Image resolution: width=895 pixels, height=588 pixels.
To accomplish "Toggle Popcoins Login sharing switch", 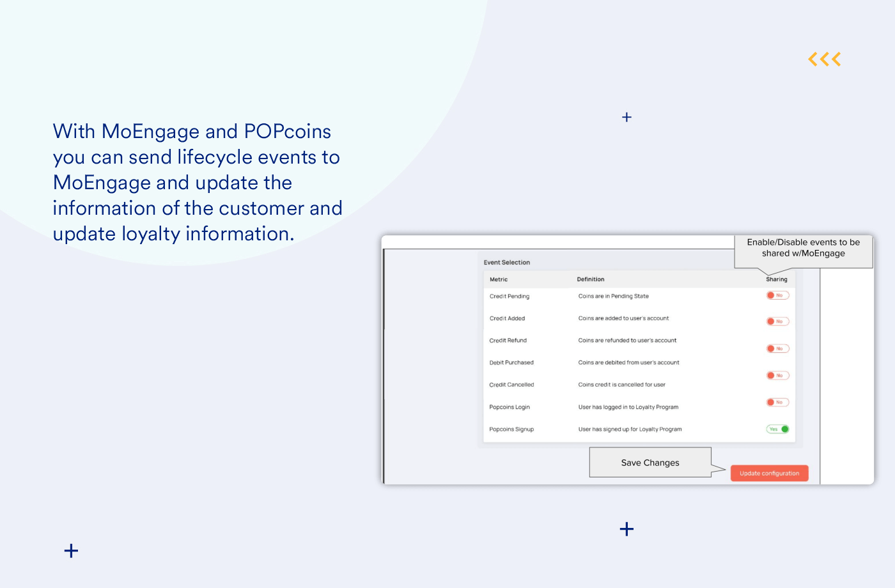I will click(778, 402).
